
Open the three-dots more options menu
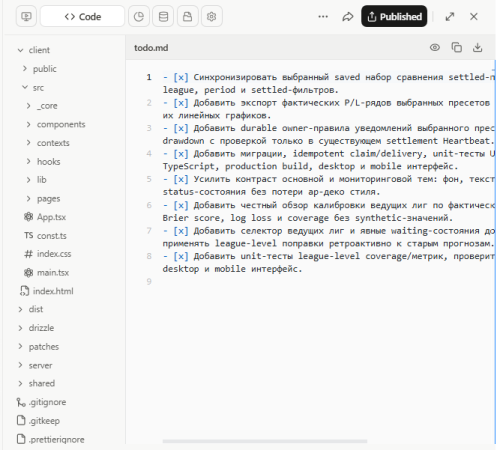[x=323, y=16]
